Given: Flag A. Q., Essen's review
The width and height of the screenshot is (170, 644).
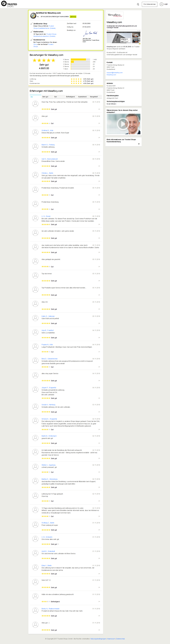Looking at the screenshot, I should pos(99,225).
